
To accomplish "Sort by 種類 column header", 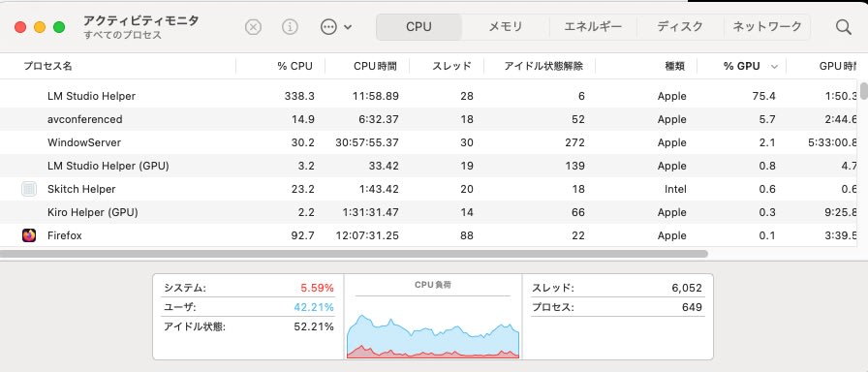I will point(675,66).
